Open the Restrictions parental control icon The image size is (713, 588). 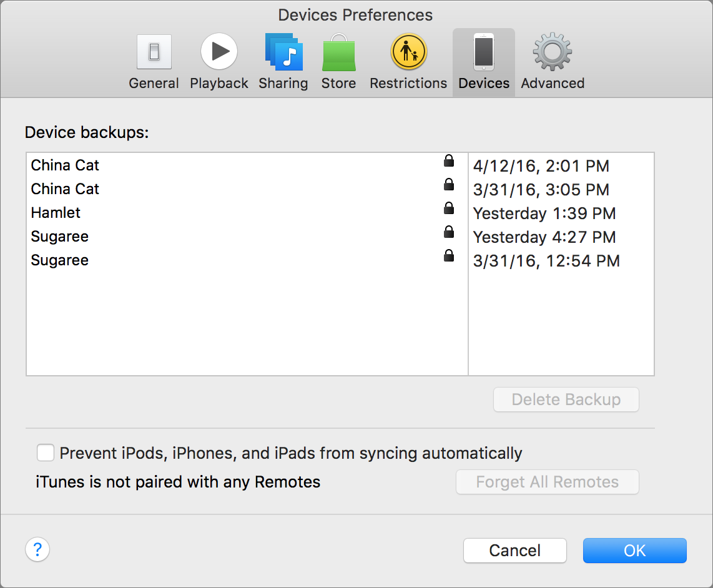(x=409, y=51)
